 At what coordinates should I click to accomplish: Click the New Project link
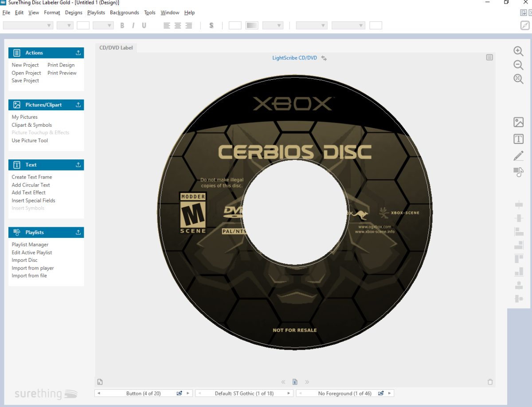25,65
